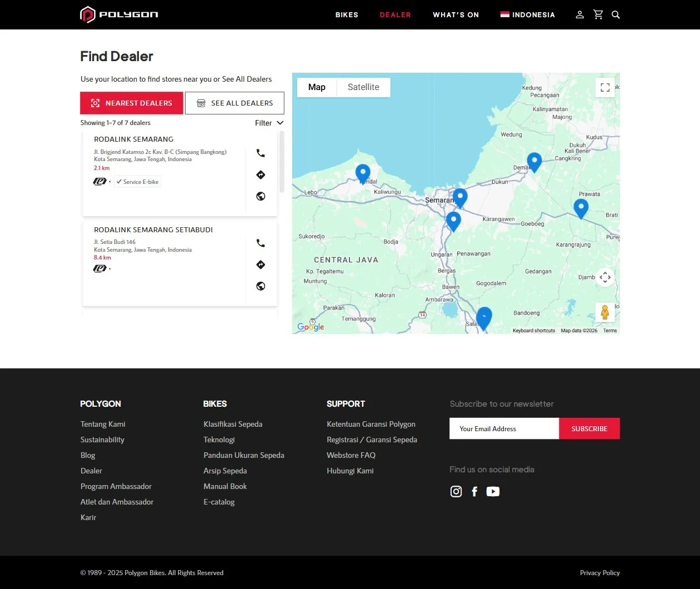Image resolution: width=700 pixels, height=589 pixels.
Task: Open the user account icon
Action: coord(579,15)
